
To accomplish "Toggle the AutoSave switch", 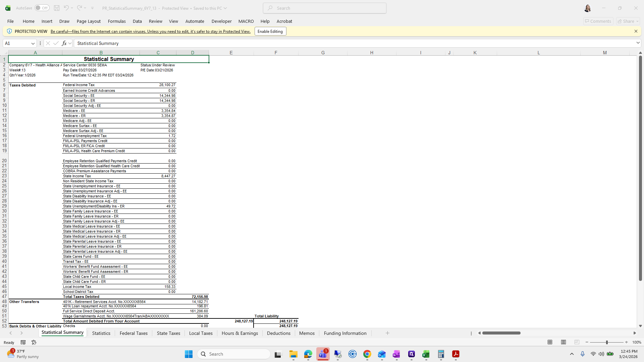I will [42, 8].
